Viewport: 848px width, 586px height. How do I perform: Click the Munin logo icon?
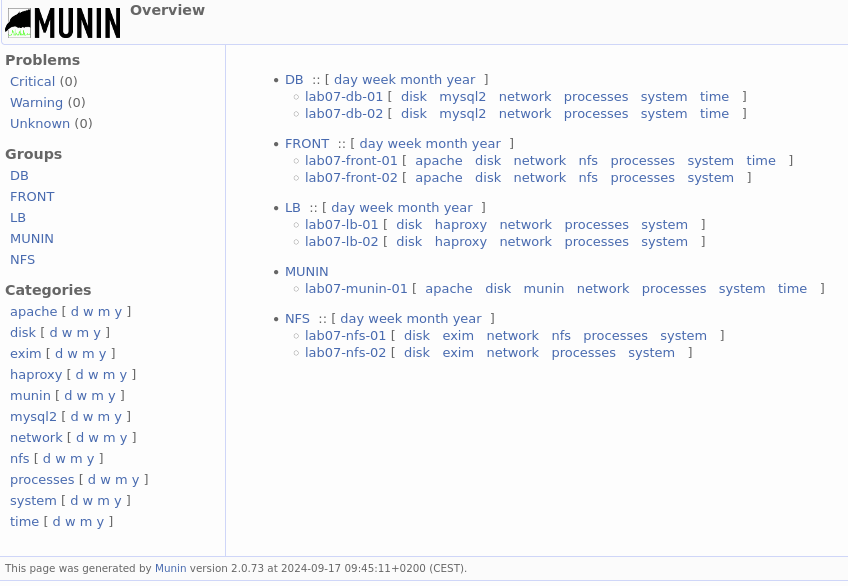pos(63,23)
